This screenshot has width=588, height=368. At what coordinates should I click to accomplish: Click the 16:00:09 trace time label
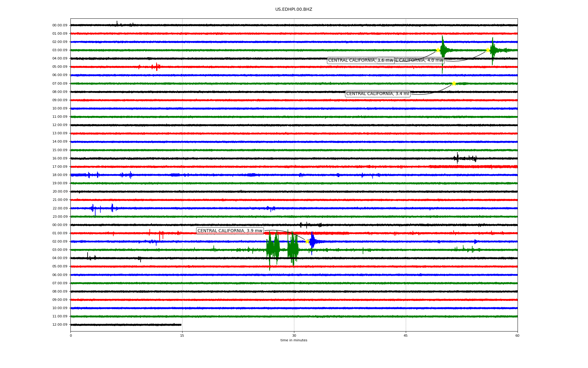click(x=60, y=159)
